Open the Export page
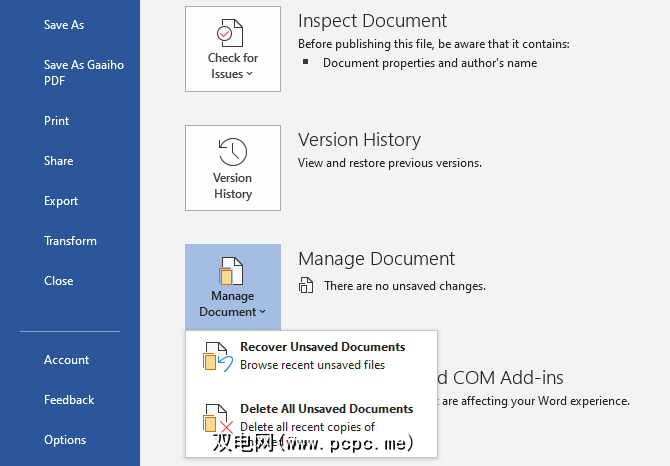Viewport: 670px width, 466px height. coord(61,201)
